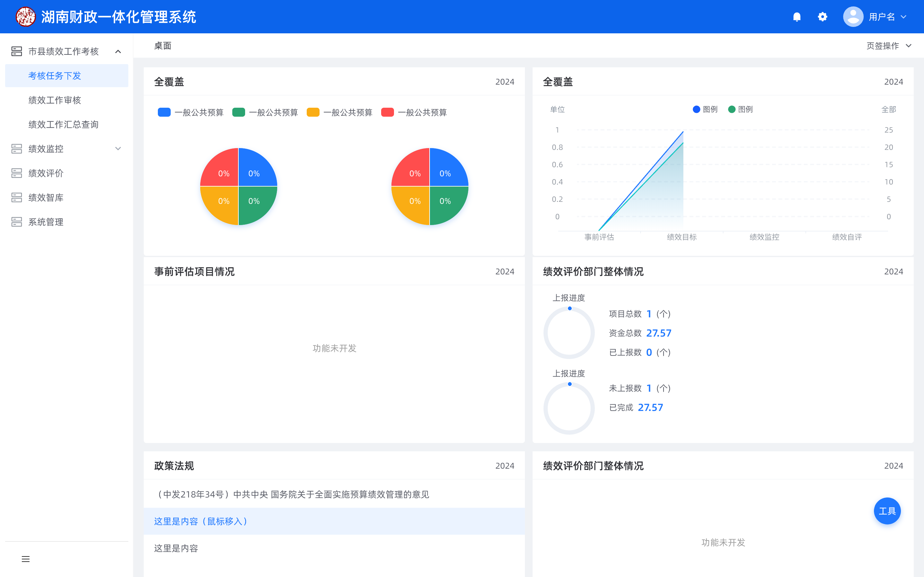Click the 全部 filter on the chart
Viewport: 924px width, 577px height.
888,110
